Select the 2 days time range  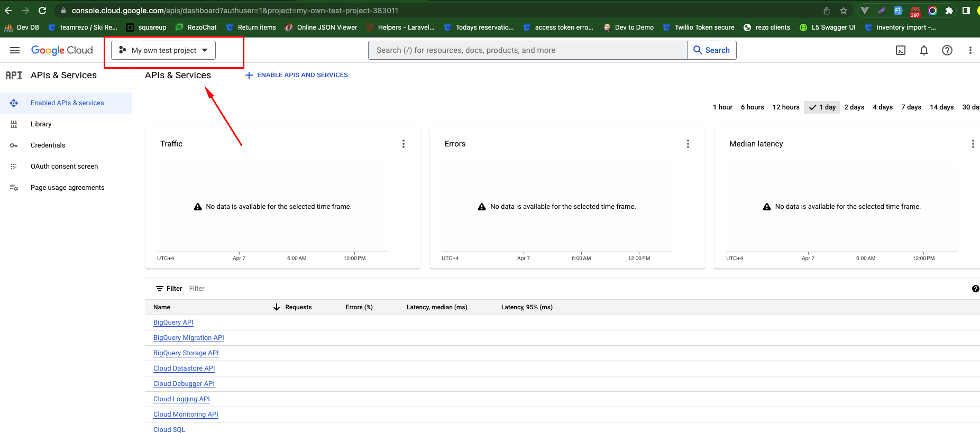tap(854, 107)
